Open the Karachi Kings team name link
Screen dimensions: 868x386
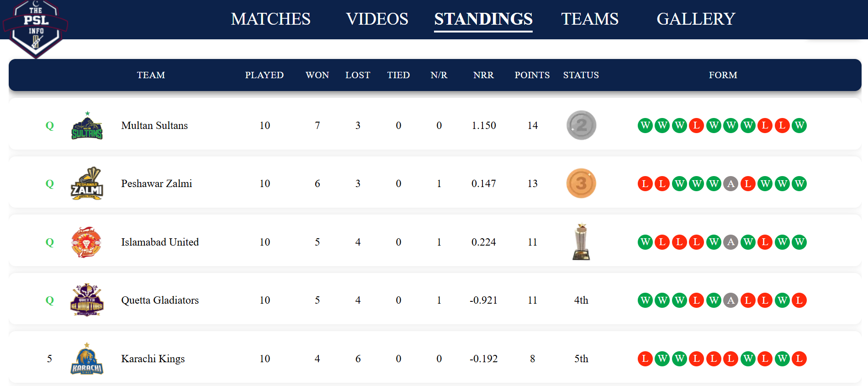tap(153, 359)
